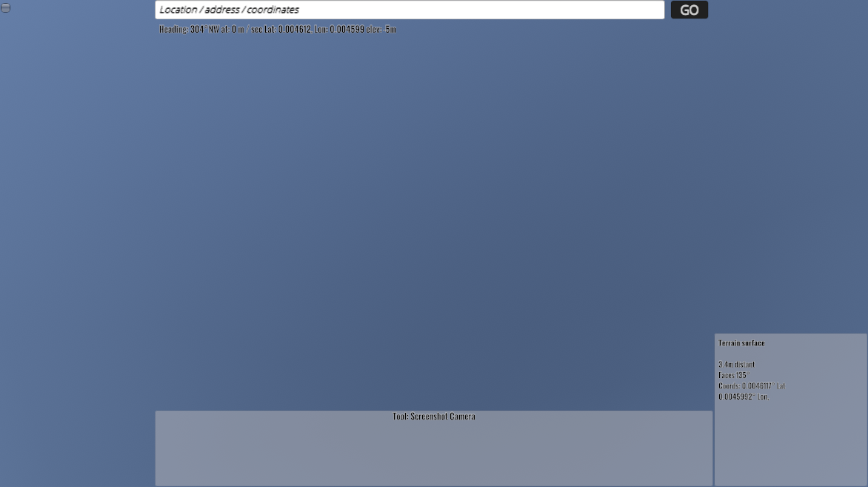Screen dimensions: 868x487
Task: Click the small round menu icon in the top-left corner
Action: [x=5, y=7]
